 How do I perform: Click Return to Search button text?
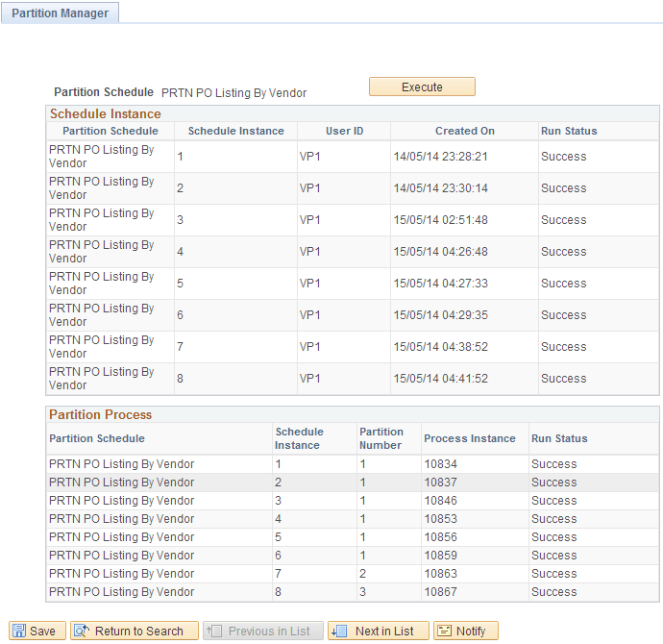(x=139, y=631)
